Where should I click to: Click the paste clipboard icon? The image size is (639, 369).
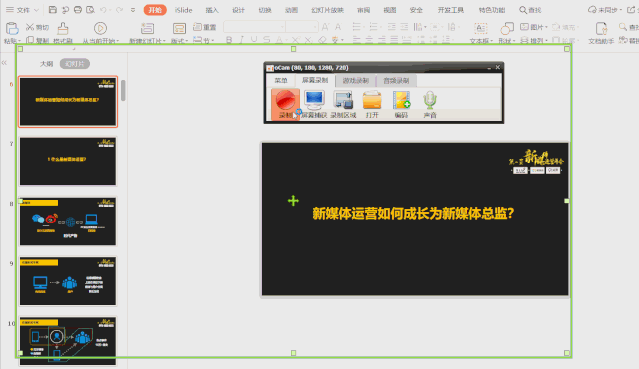(12, 29)
